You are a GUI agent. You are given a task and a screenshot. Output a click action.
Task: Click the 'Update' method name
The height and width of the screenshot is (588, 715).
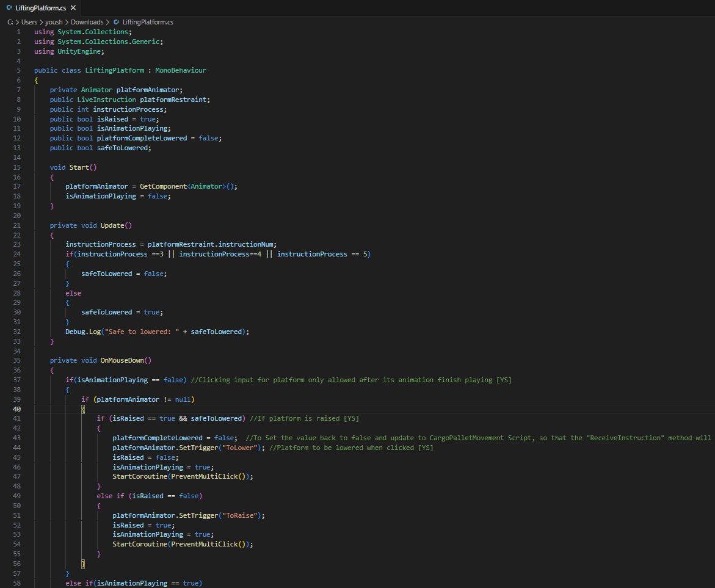click(112, 225)
